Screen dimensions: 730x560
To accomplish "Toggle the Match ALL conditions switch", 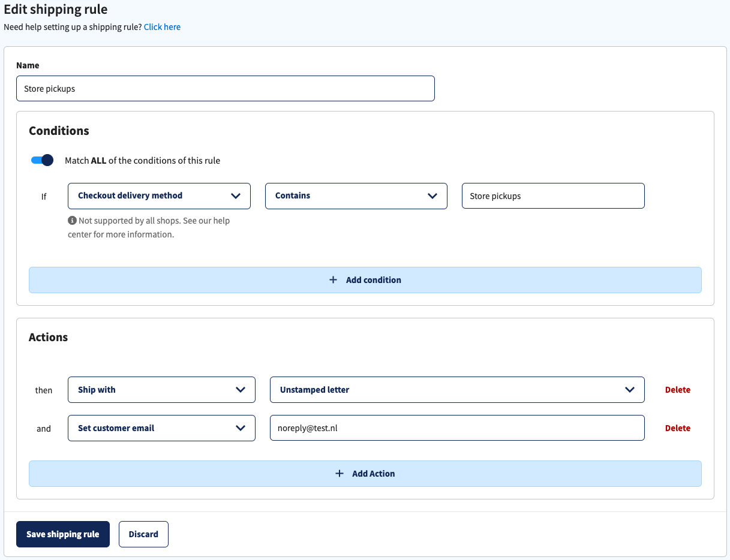I will 41,160.
